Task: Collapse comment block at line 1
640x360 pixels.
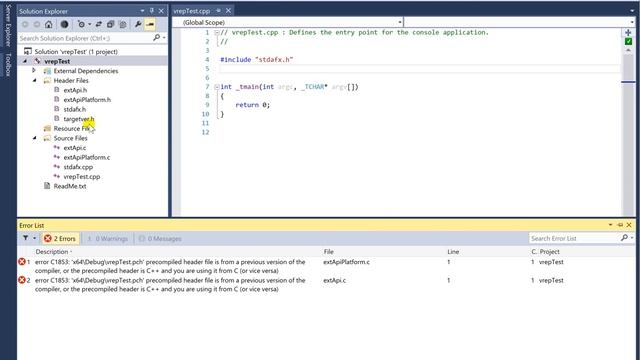Action: pos(217,32)
